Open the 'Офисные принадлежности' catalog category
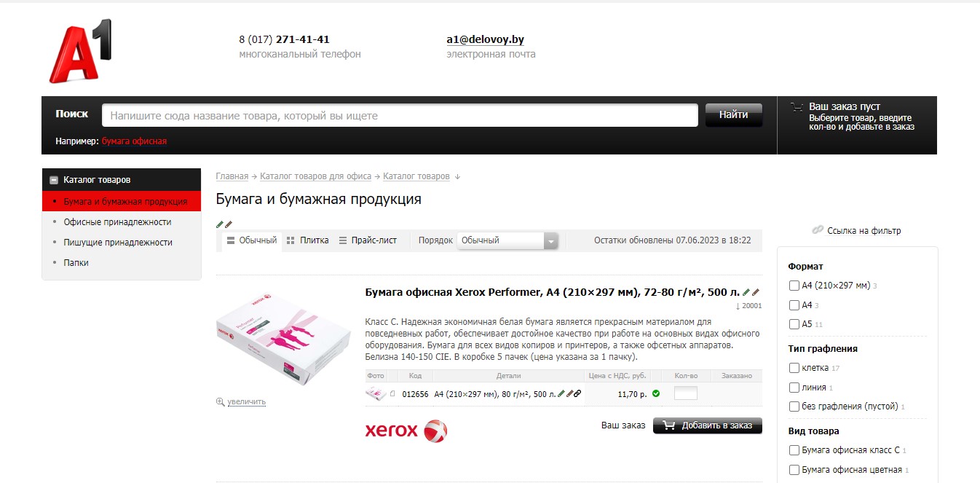The width and height of the screenshot is (980, 483). [117, 222]
